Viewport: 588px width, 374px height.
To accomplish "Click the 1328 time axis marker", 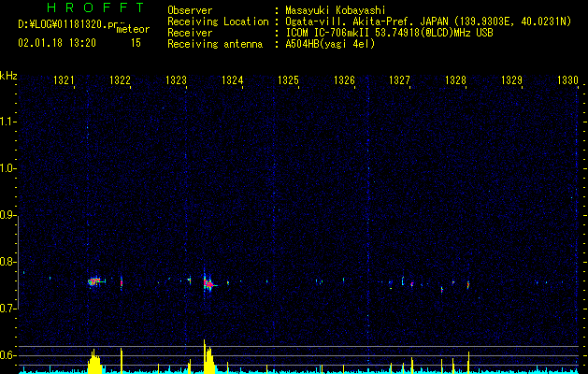I will [455, 79].
